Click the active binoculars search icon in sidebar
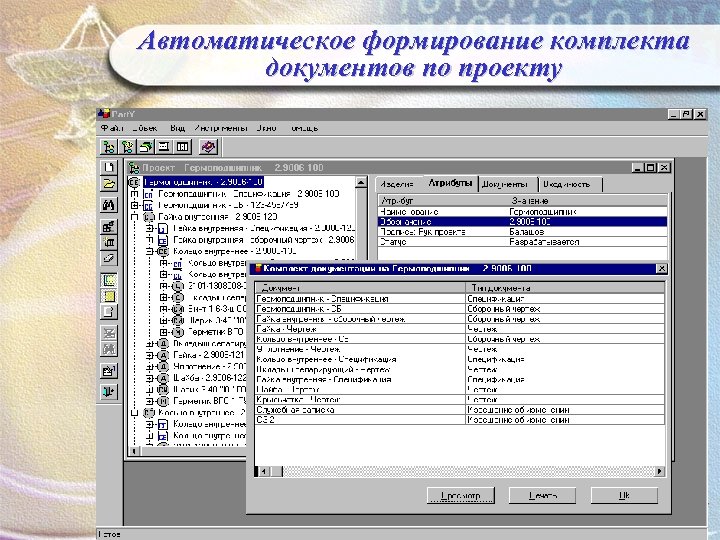This screenshot has height=540, width=720. pyautogui.click(x=108, y=205)
